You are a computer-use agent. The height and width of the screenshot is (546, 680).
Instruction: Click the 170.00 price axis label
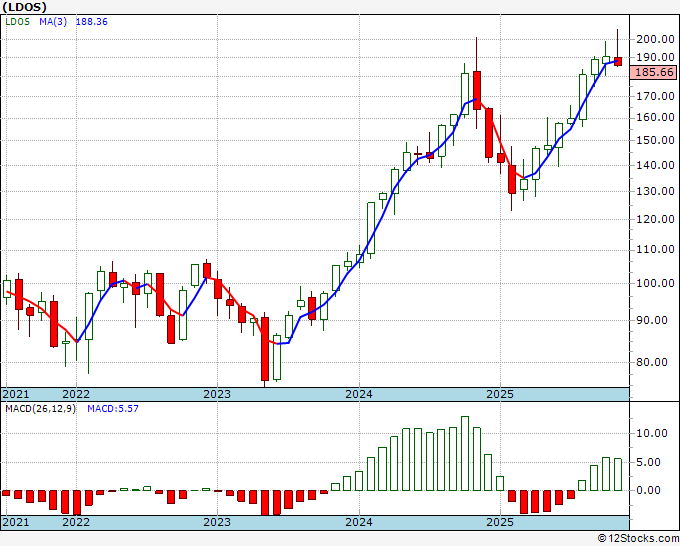pos(655,96)
